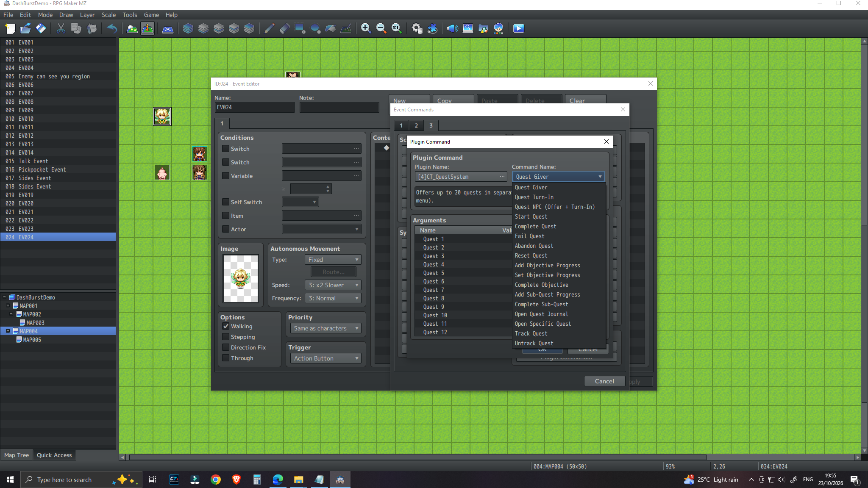
Task: Switch to Event editing mode icon
Action: coord(147,28)
